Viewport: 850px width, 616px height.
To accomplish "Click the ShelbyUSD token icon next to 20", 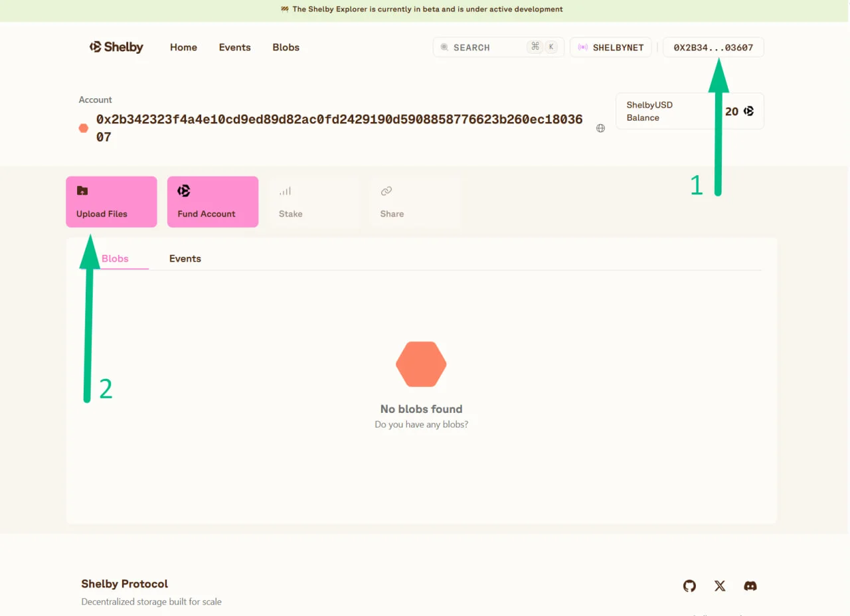I will (x=749, y=111).
